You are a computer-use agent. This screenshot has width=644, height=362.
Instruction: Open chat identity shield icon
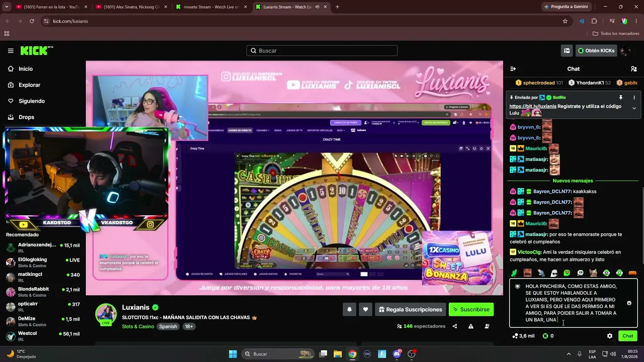coord(517,287)
